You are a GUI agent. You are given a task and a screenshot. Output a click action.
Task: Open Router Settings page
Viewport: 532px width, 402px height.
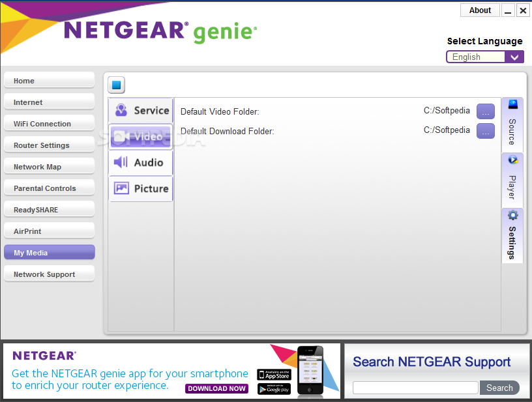pos(49,145)
